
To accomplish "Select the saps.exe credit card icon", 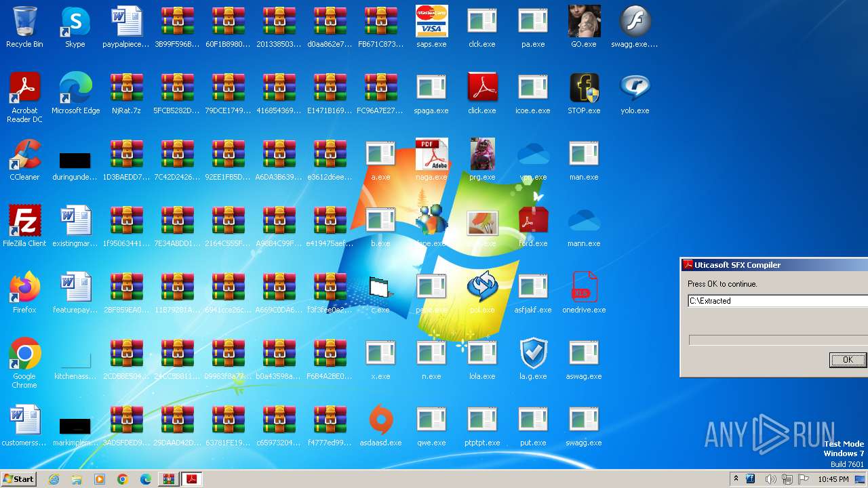I will 431,21.
